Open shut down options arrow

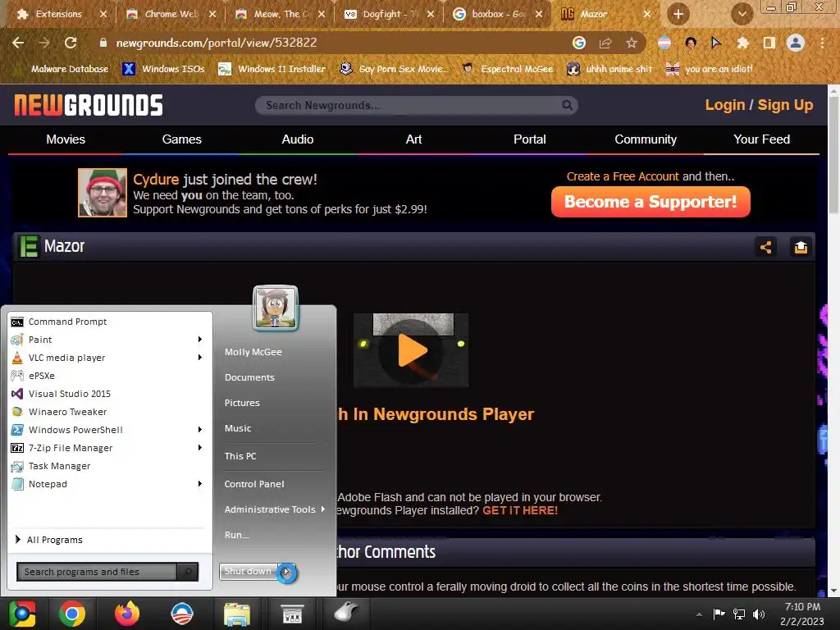pos(286,572)
